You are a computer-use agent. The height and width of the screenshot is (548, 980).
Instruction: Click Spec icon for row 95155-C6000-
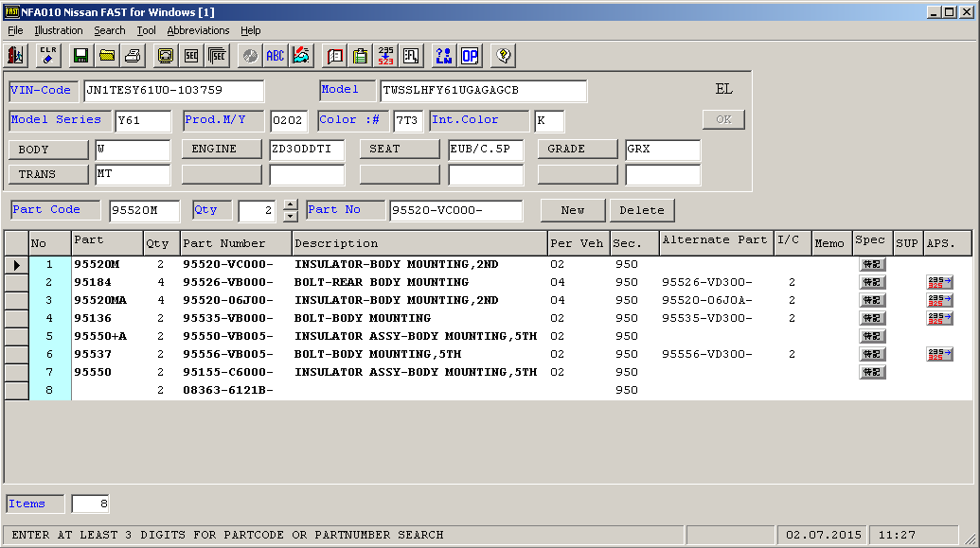(872, 372)
